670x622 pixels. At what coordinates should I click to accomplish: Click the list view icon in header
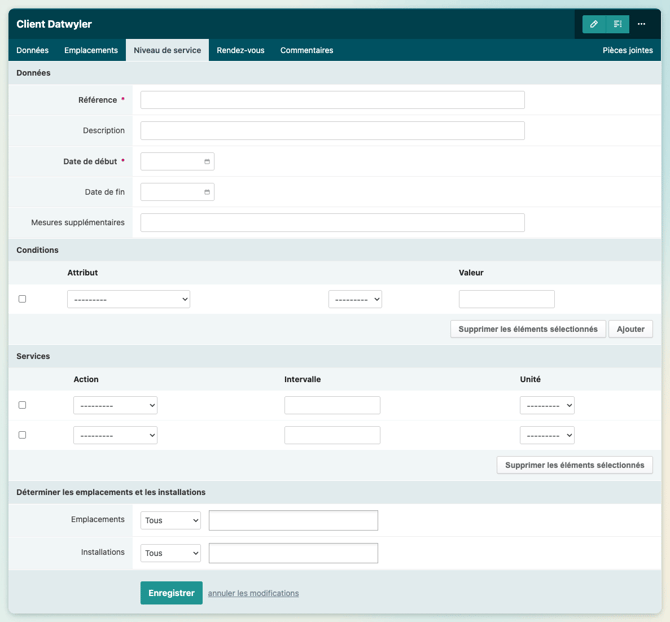[618, 24]
